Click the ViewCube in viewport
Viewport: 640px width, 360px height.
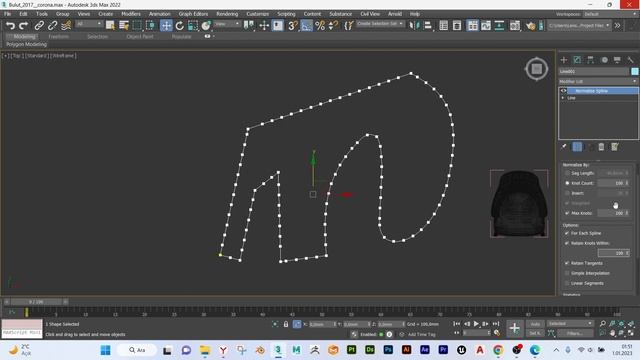536,69
